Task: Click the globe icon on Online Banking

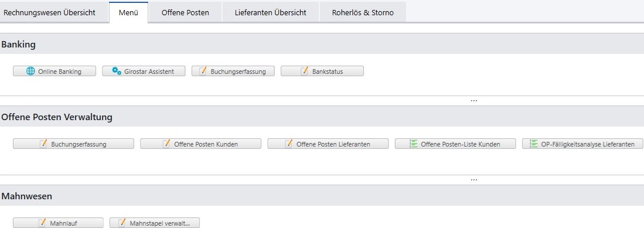Action: pos(31,71)
